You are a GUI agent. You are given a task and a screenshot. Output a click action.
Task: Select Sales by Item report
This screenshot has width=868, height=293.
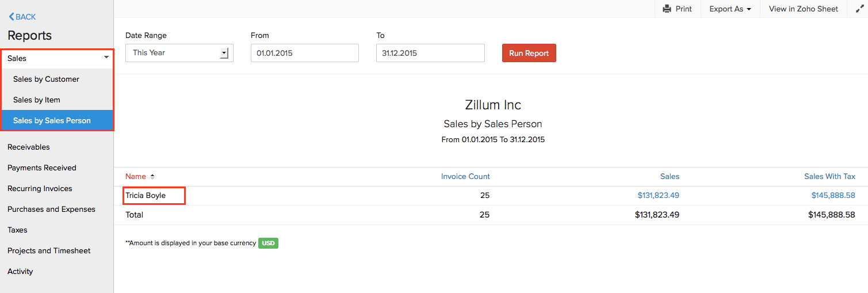pos(37,100)
